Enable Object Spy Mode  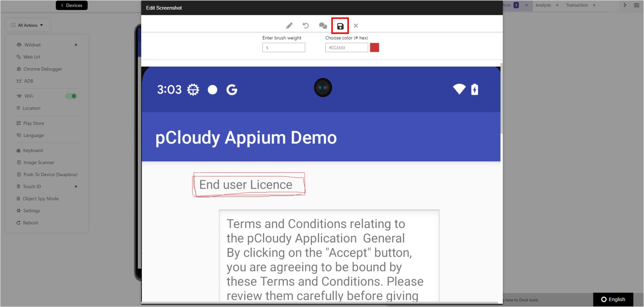coord(40,199)
